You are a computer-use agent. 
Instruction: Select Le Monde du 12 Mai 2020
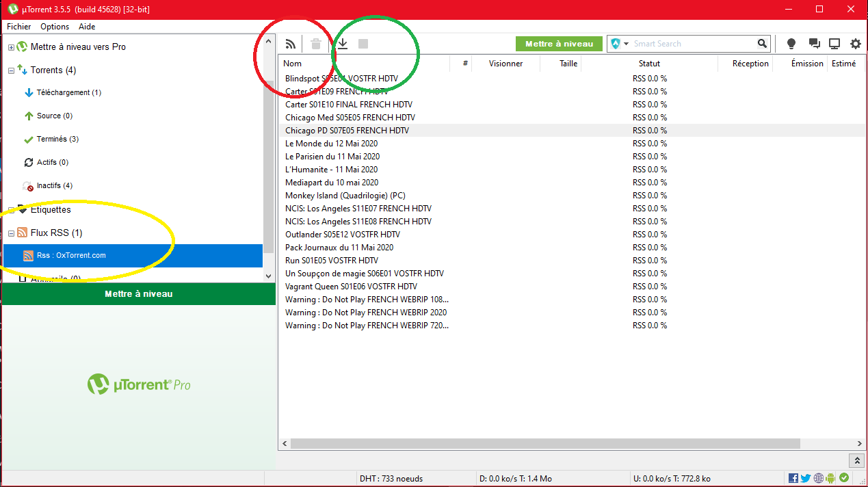tap(572, 144)
